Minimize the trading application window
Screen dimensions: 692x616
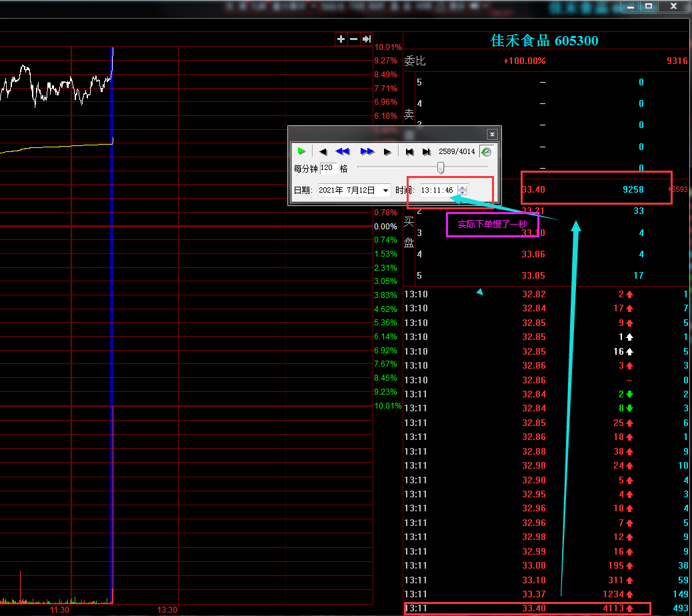[x=631, y=7]
